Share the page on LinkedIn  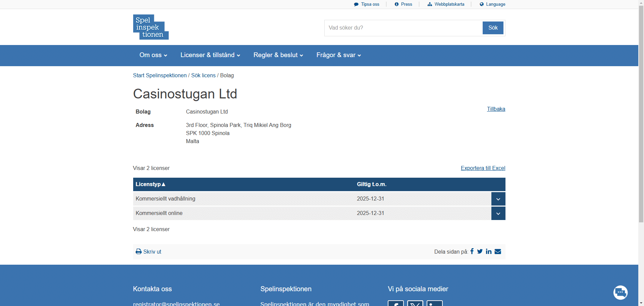click(x=489, y=251)
